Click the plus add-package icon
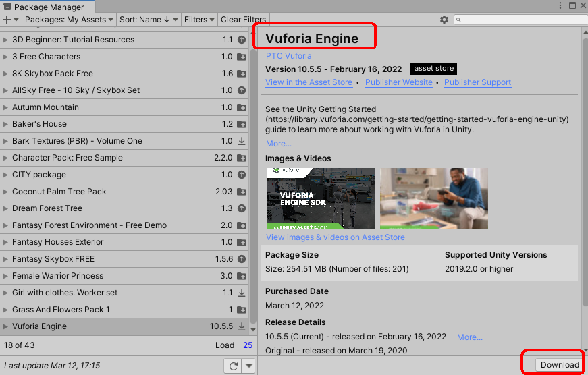588x375 pixels. tap(6, 20)
